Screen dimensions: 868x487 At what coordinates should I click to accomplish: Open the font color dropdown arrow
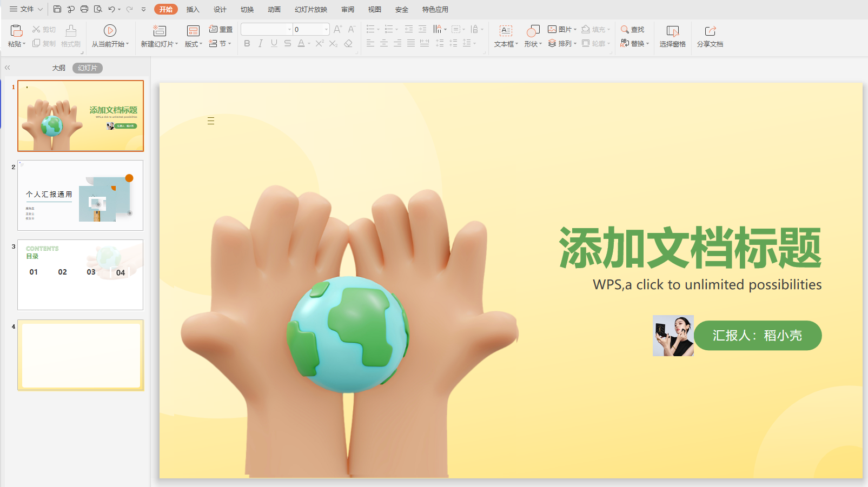click(x=309, y=43)
